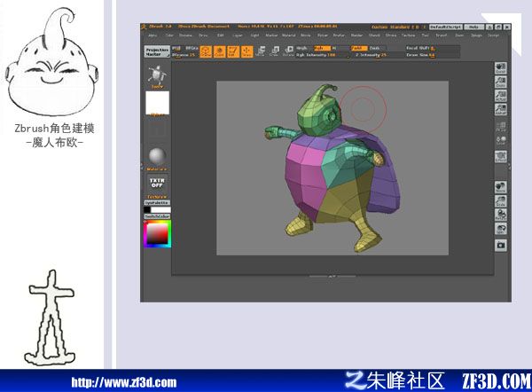
Task: Open the http://www.zf3d.com link
Action: click(124, 382)
